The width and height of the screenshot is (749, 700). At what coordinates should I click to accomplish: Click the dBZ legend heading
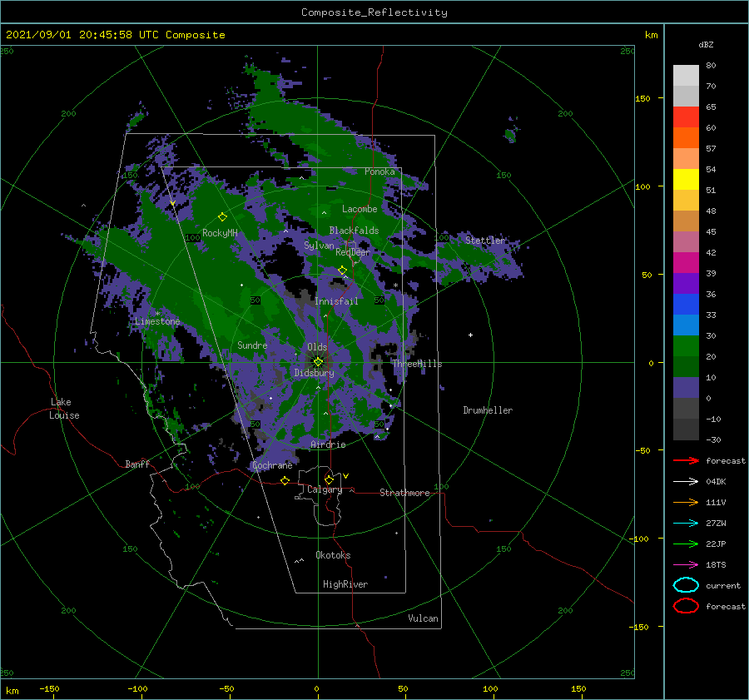(706, 44)
